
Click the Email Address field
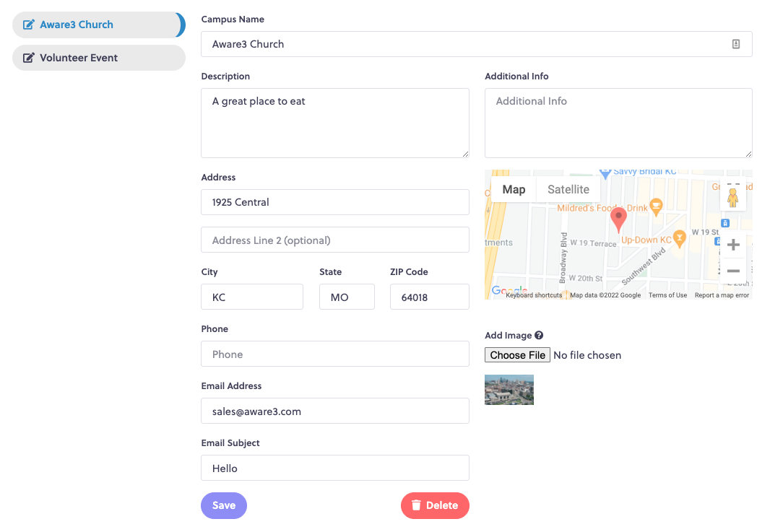coord(335,411)
